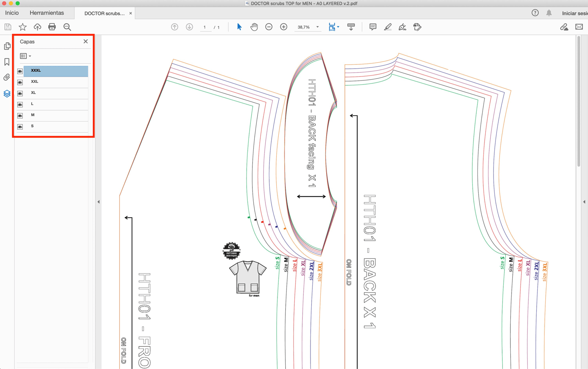This screenshot has height=369, width=588.
Task: Click the current page number field
Action: (205, 27)
